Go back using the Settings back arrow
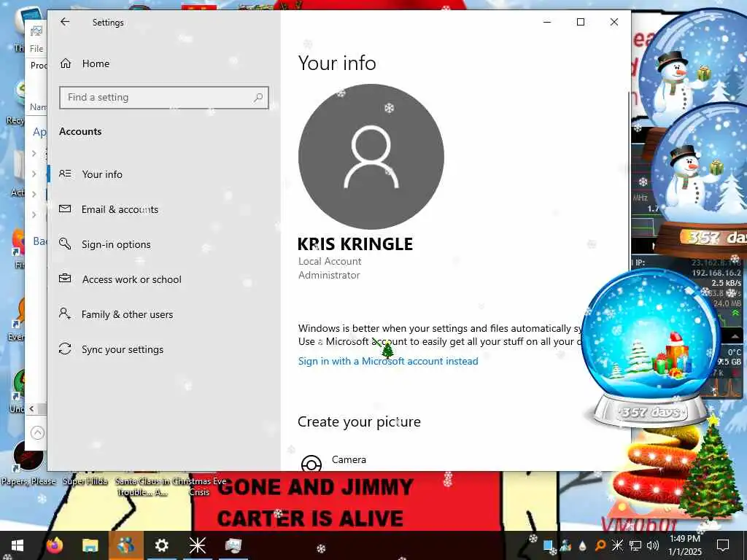 pyautogui.click(x=65, y=22)
